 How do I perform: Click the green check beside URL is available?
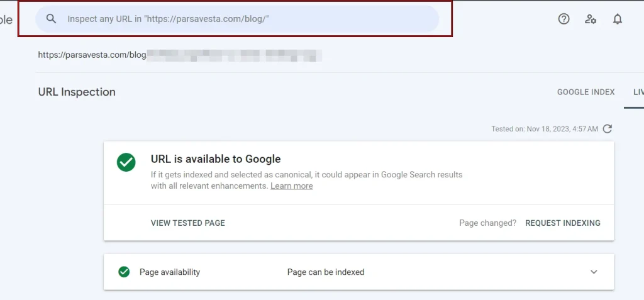tap(126, 162)
